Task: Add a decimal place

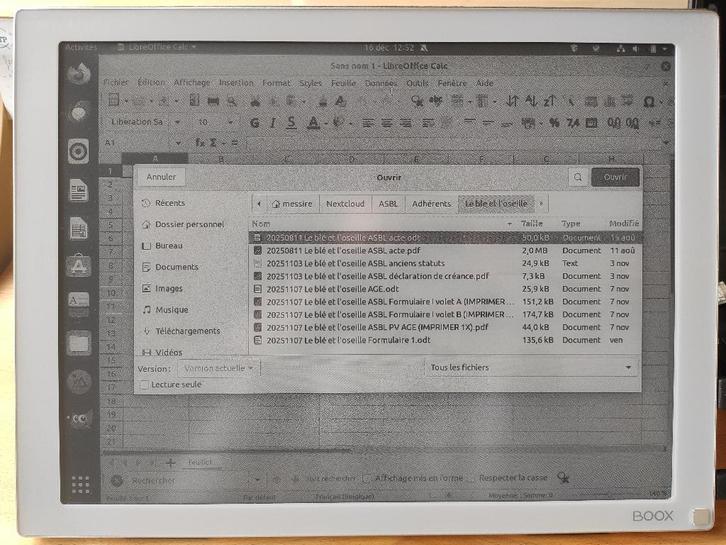Action: coord(614,123)
